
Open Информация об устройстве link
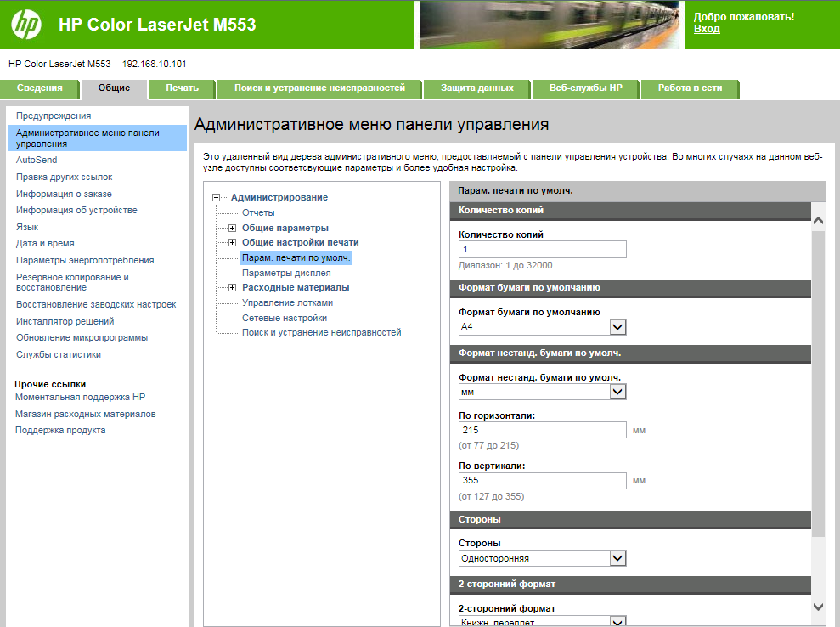click(x=76, y=210)
